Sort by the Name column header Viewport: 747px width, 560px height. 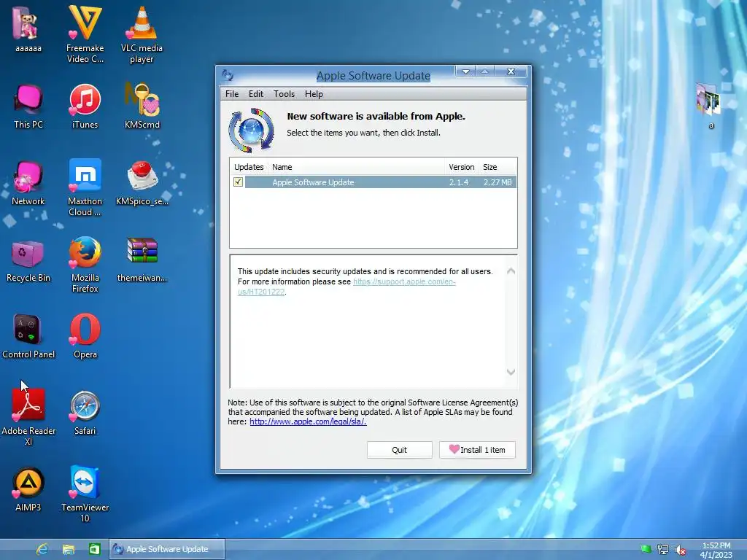[356, 167]
